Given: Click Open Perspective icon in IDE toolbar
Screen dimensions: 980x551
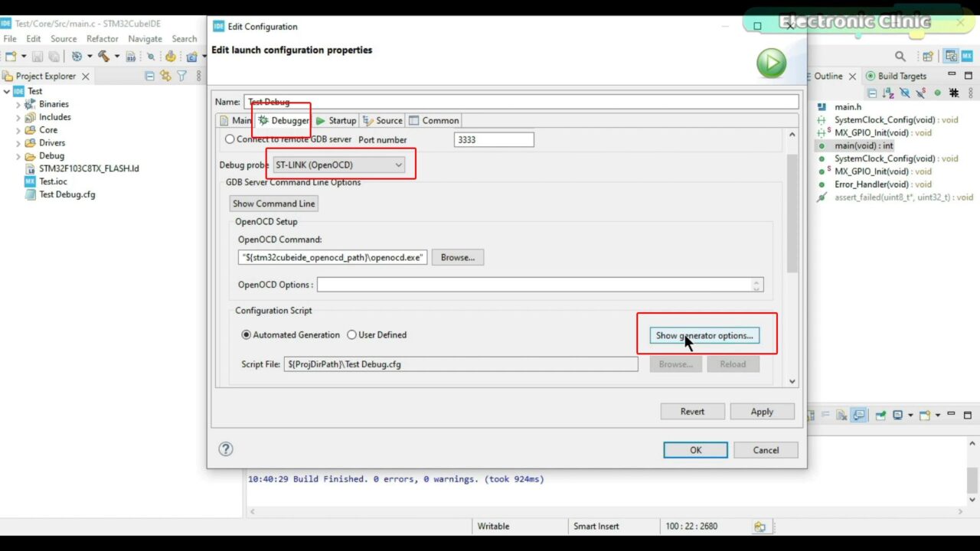Looking at the screenshot, I should [928, 56].
